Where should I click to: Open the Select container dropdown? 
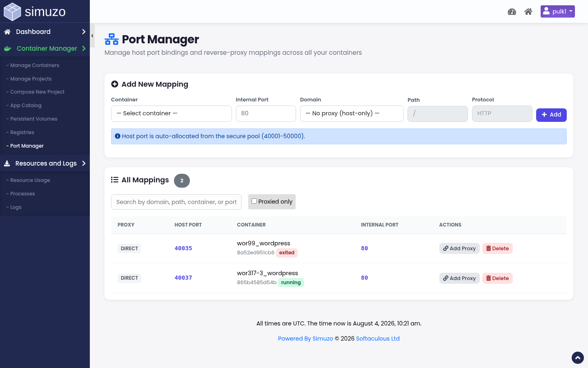(x=171, y=114)
